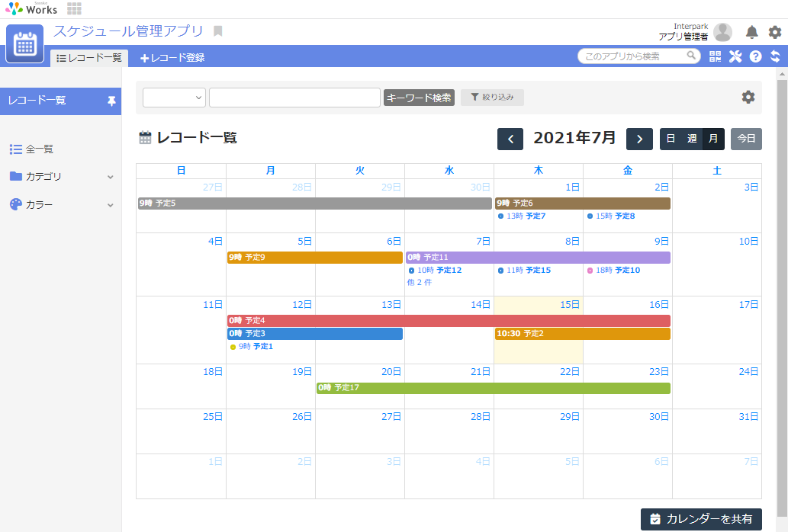The width and height of the screenshot is (788, 532).
Task: Click the 31日 date number
Action: pyautogui.click(x=748, y=417)
